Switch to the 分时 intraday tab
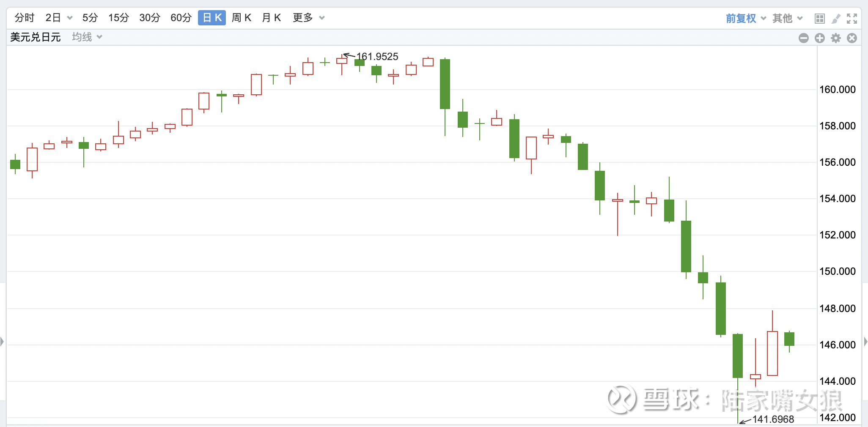This screenshot has width=868, height=427. point(24,18)
